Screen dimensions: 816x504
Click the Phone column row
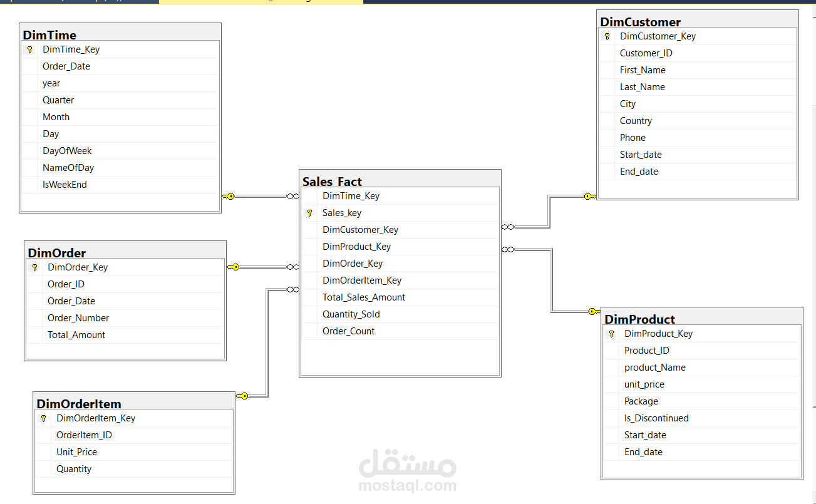pos(698,138)
